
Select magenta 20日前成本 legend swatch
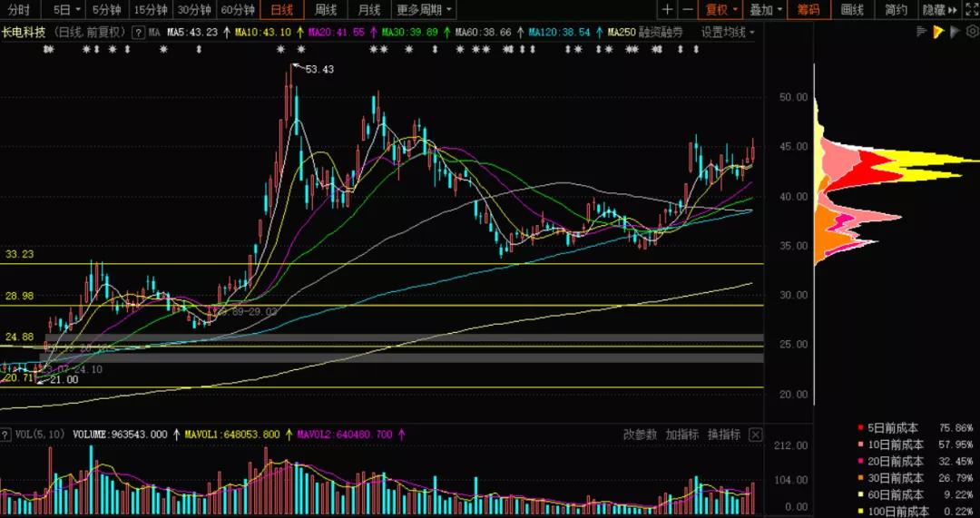click(860, 463)
